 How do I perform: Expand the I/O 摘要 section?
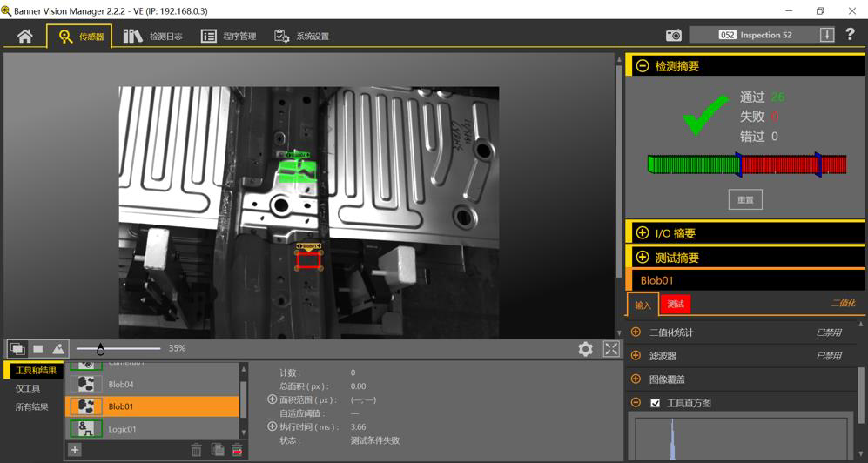[643, 233]
